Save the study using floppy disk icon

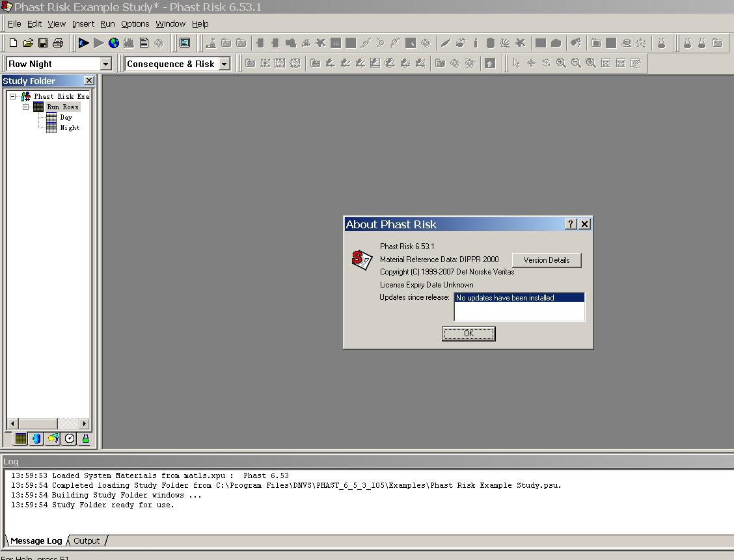pyautogui.click(x=43, y=43)
